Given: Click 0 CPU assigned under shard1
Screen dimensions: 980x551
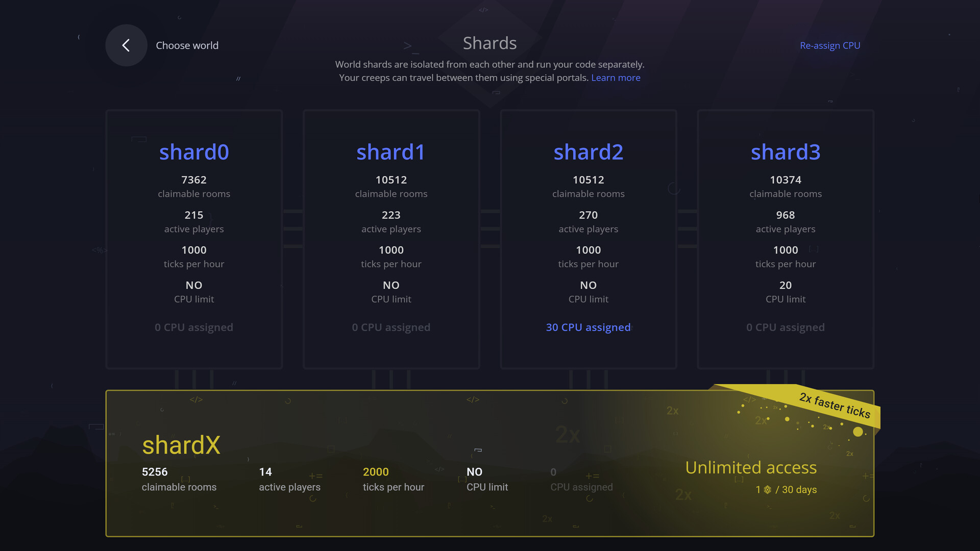Looking at the screenshot, I should pyautogui.click(x=391, y=327).
